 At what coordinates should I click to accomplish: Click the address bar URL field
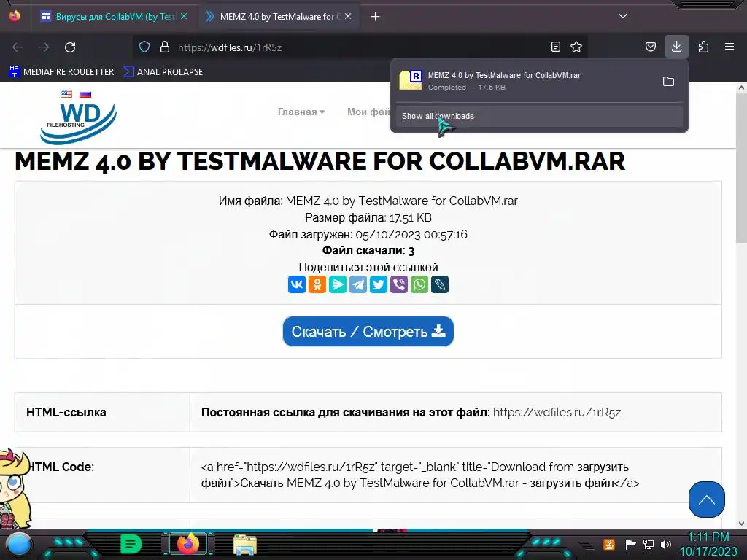pyautogui.click(x=360, y=47)
